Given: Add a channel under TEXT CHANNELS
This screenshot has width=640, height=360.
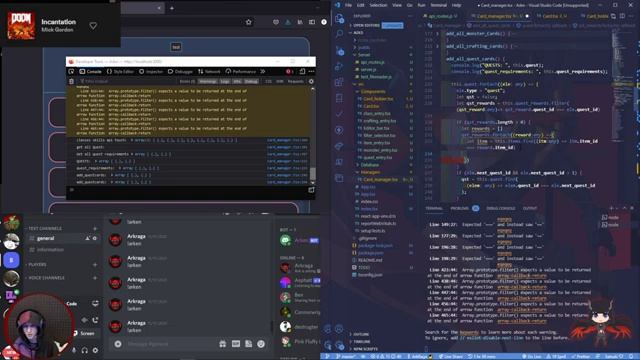Looking at the screenshot, I should [95, 229].
